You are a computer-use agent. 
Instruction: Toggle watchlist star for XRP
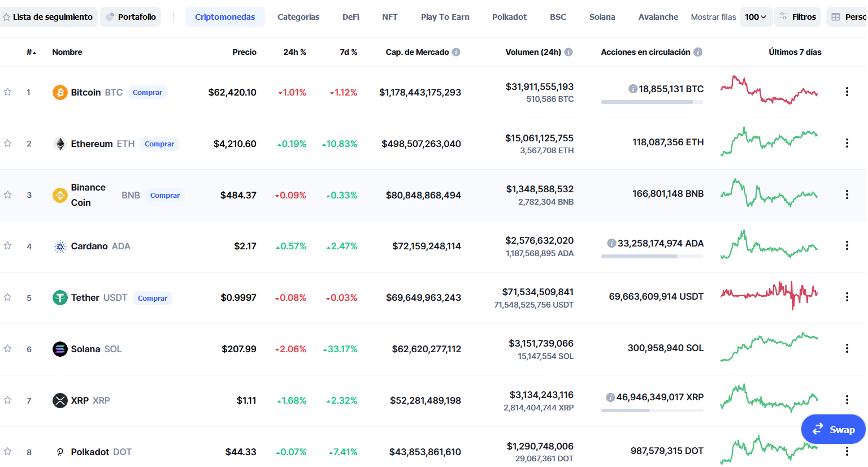8,400
